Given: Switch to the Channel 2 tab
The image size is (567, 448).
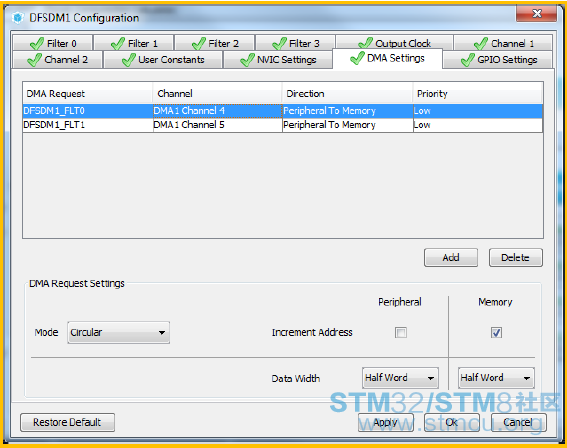Looking at the screenshot, I should (x=57, y=59).
